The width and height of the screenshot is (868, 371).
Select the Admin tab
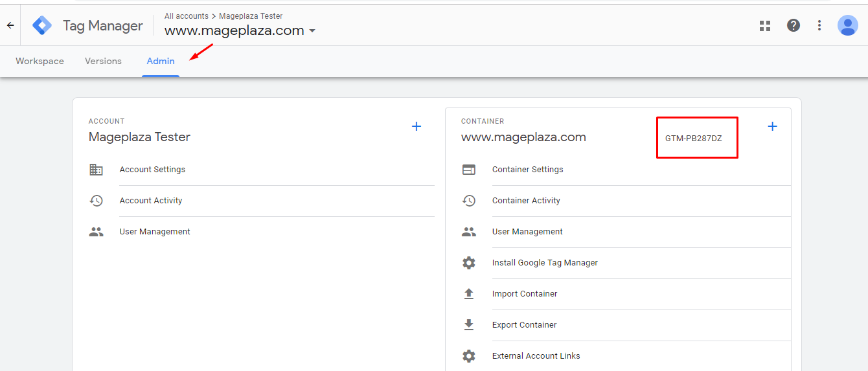(x=161, y=61)
